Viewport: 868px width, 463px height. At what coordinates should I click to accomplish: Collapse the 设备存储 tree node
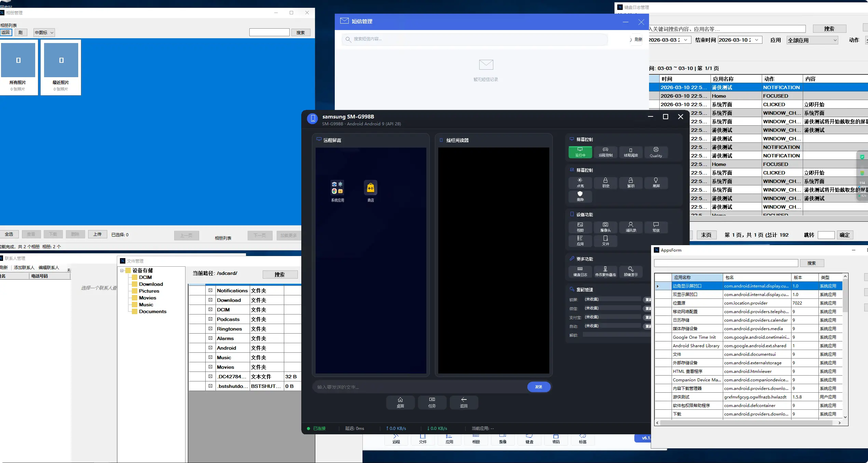[122, 270]
